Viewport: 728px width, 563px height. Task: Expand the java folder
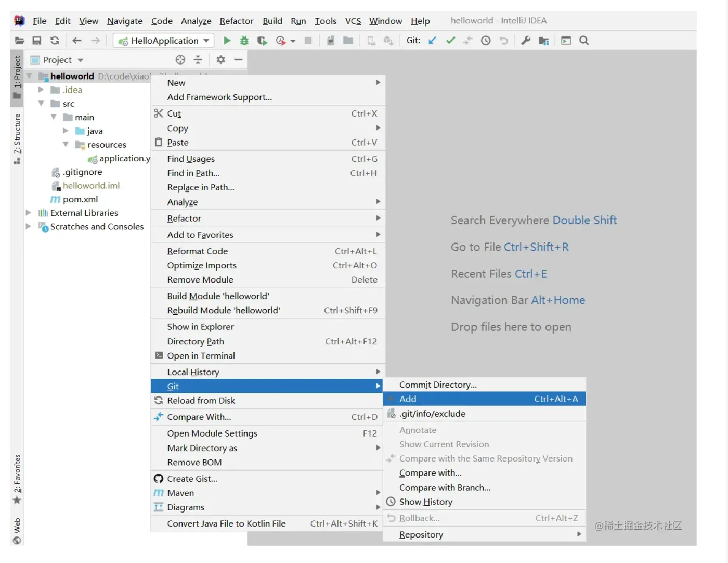(66, 131)
